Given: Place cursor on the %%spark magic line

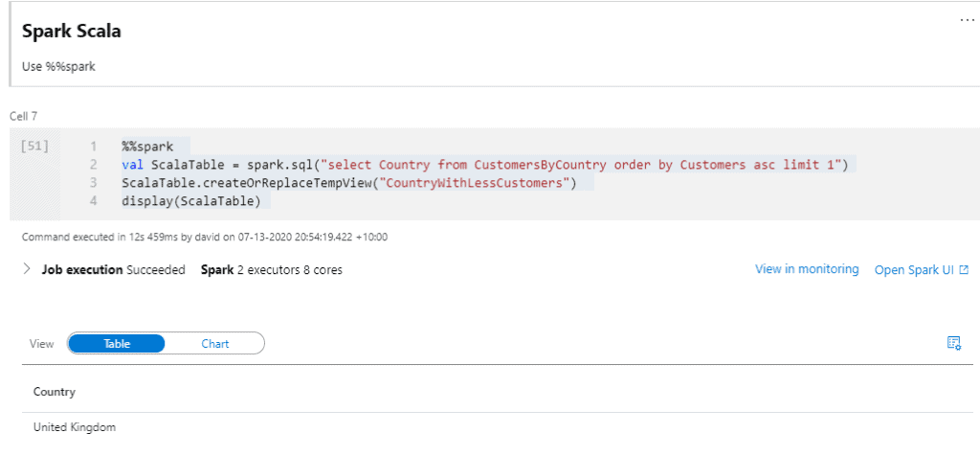Looking at the screenshot, I should click(x=147, y=147).
